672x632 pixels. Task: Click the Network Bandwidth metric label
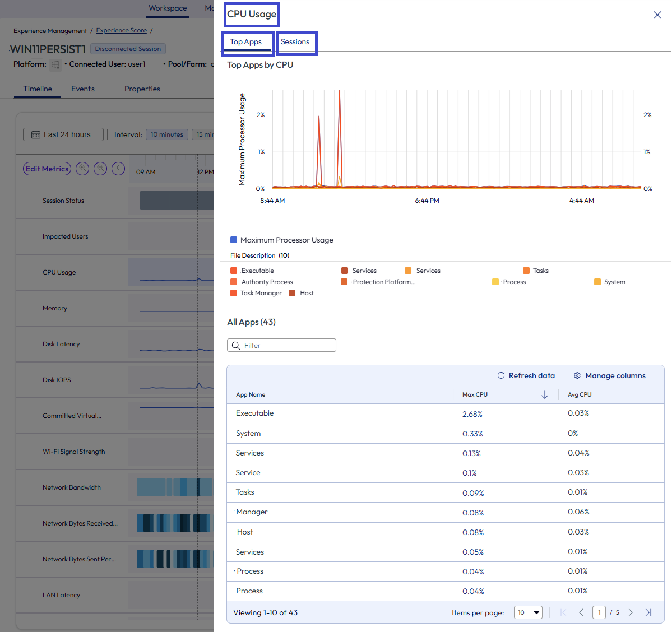(x=72, y=487)
